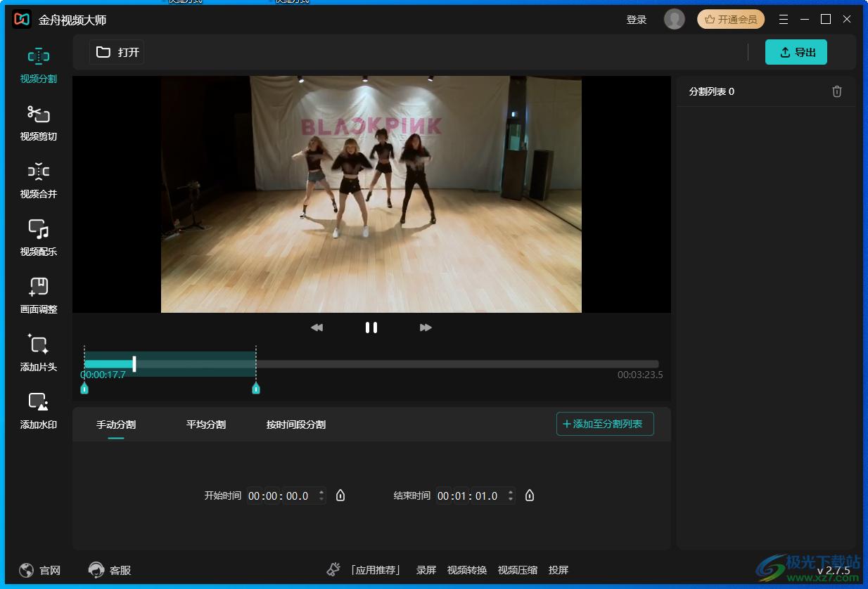868x589 pixels.
Task: Set start time to current position marker
Action: tap(341, 496)
